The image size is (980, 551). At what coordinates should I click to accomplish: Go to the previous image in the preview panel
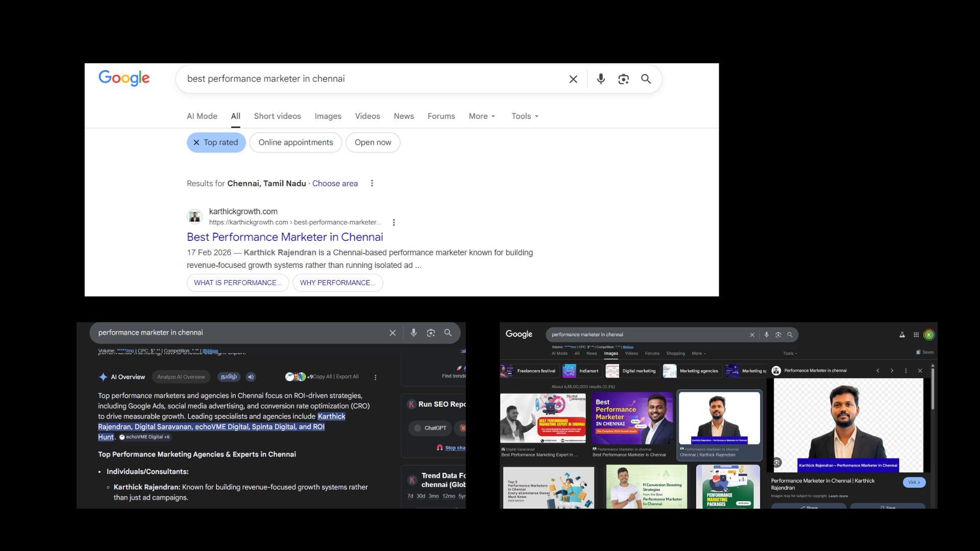coord(878,371)
